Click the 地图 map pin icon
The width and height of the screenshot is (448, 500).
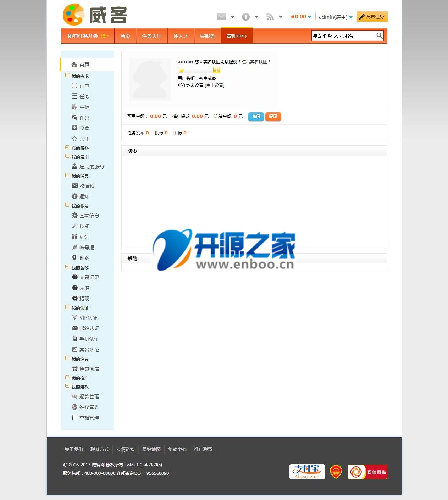coord(74,258)
